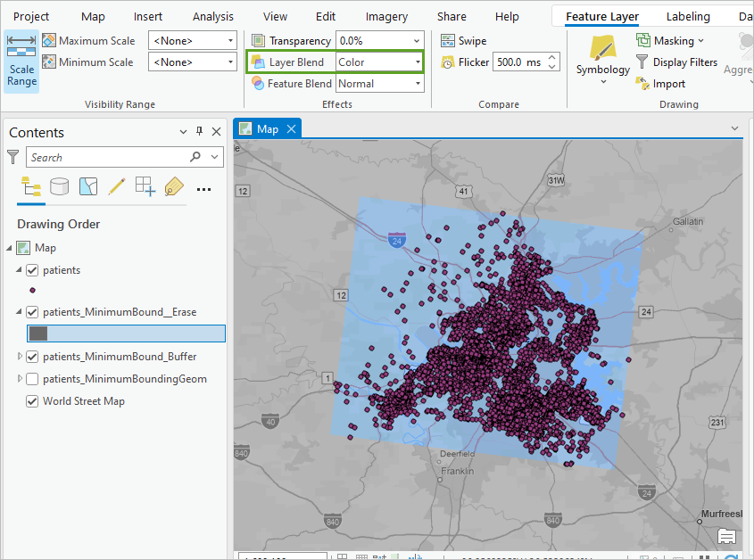Open the Symbology gallery

coord(603,56)
